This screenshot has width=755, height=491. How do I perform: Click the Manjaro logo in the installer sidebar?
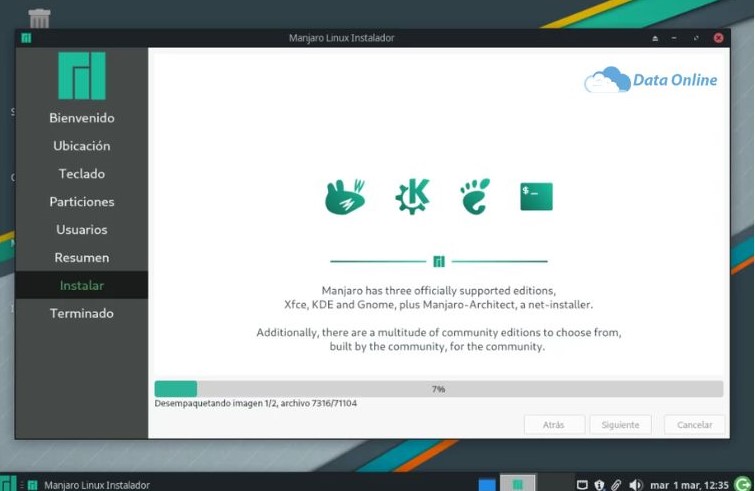point(82,76)
